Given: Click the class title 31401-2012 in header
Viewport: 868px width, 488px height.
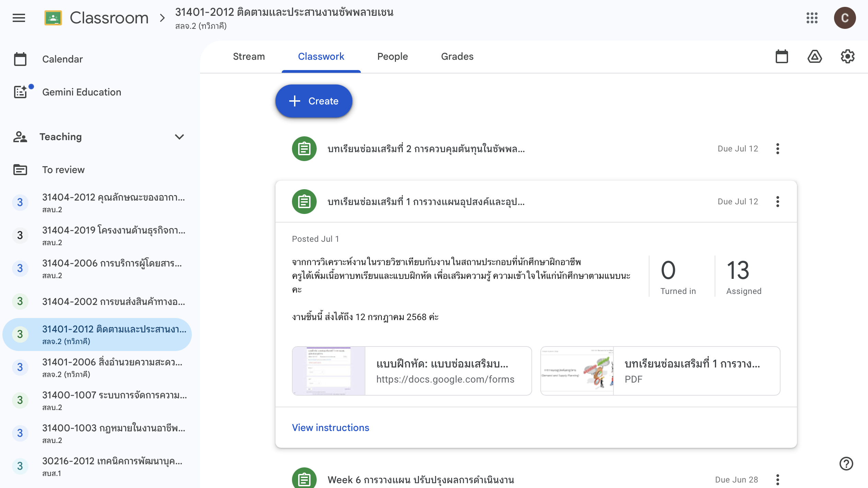Looking at the screenshot, I should [284, 12].
